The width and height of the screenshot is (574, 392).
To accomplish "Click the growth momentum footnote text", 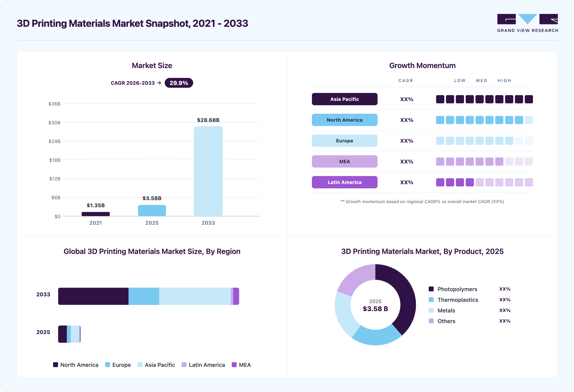I will click(x=422, y=201).
